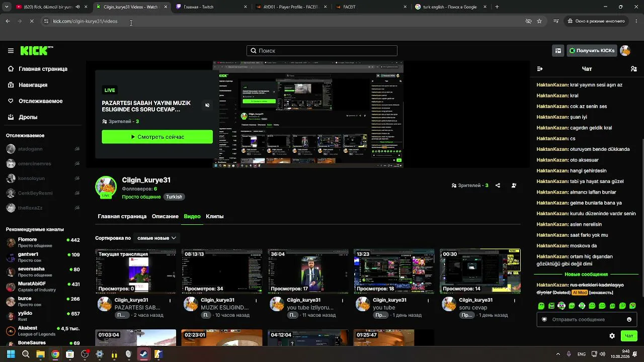View site information icon in address bar

pyautogui.click(x=46, y=21)
